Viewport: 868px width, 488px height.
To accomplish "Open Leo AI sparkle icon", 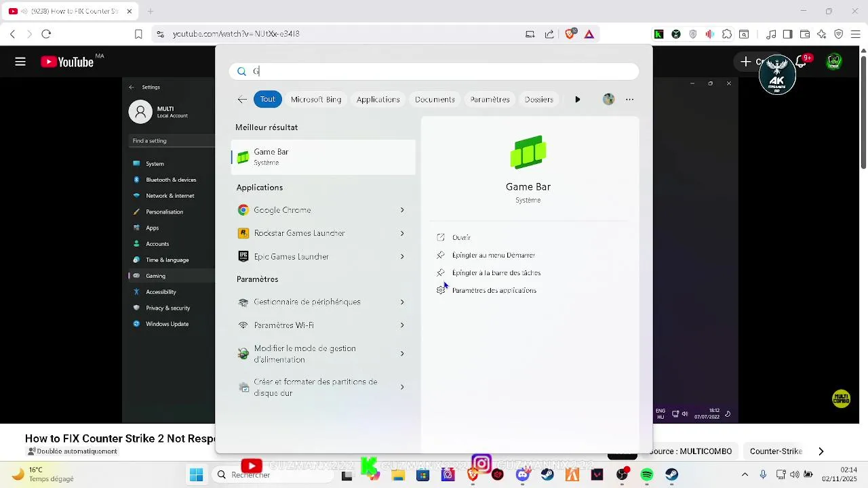I will (x=822, y=34).
